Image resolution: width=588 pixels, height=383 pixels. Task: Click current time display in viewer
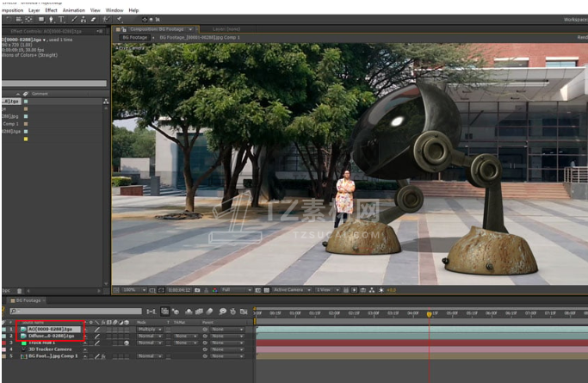(x=179, y=290)
